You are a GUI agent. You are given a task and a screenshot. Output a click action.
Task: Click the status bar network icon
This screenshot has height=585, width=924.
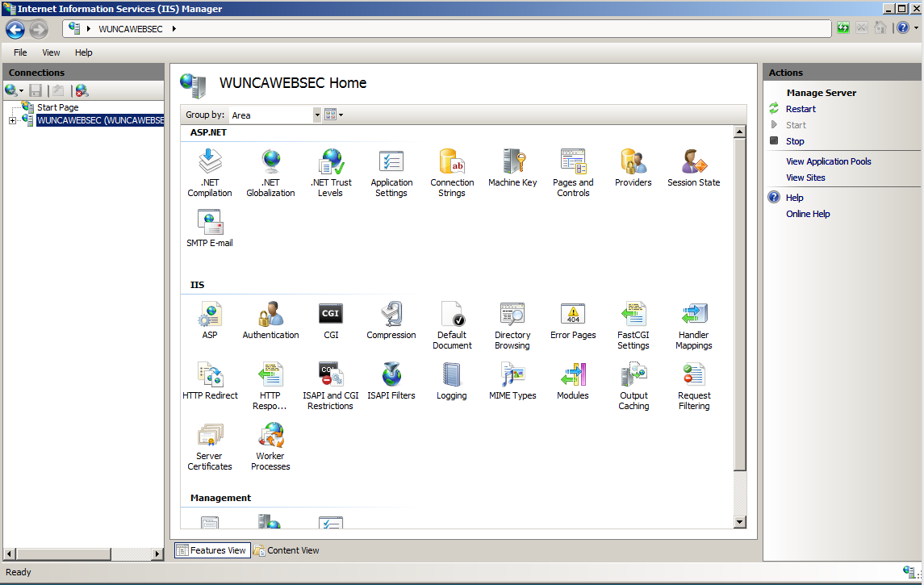911,571
